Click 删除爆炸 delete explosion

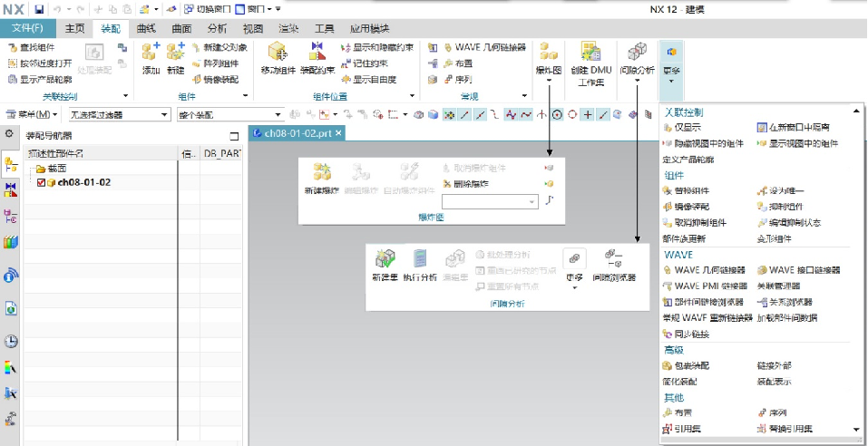pos(467,184)
